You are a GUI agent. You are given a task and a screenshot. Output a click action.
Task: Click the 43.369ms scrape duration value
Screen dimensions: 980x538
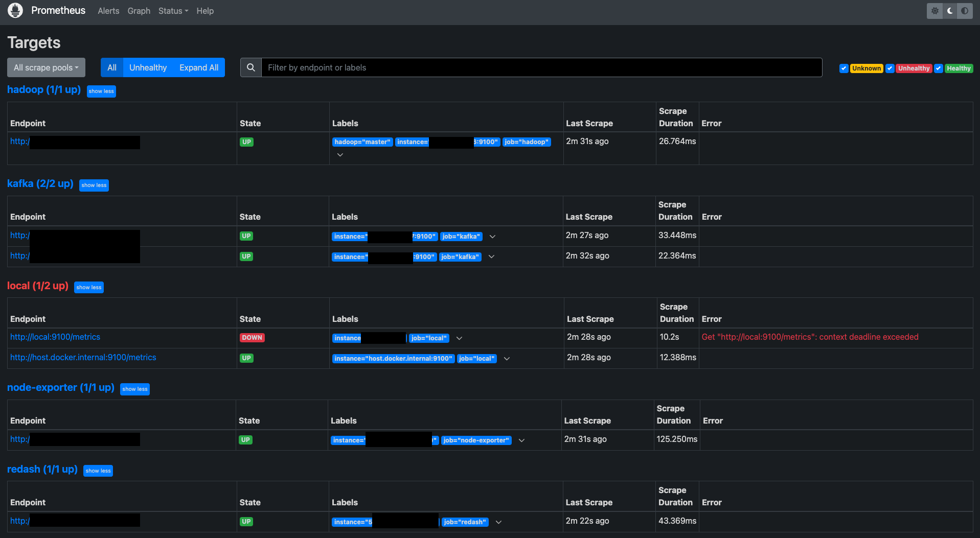point(677,521)
